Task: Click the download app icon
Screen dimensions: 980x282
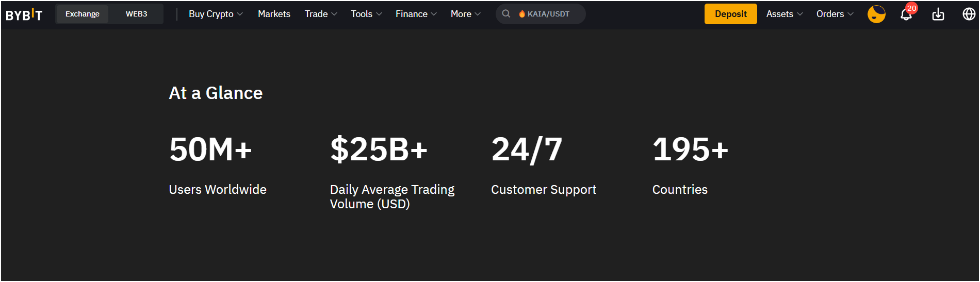Action: pos(938,14)
